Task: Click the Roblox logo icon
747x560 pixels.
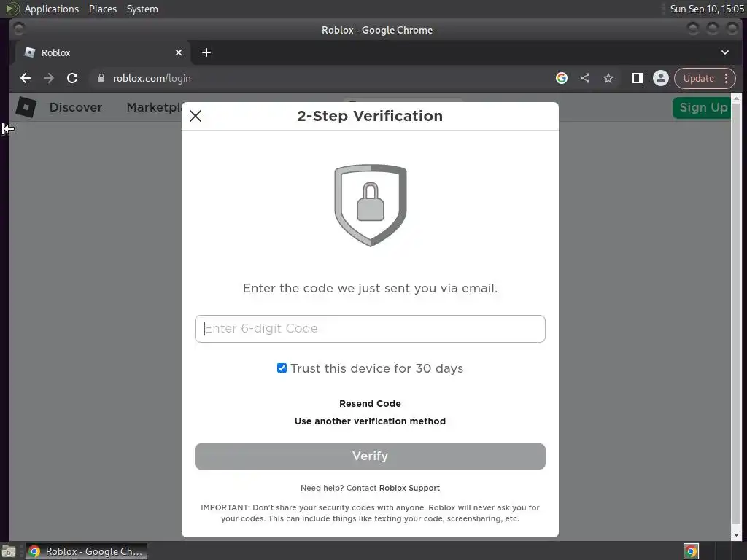Action: click(x=26, y=106)
